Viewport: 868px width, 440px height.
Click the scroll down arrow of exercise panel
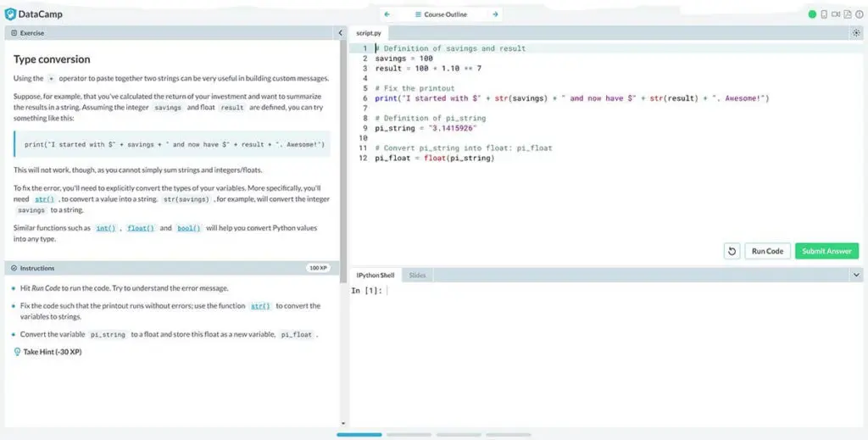click(x=343, y=423)
